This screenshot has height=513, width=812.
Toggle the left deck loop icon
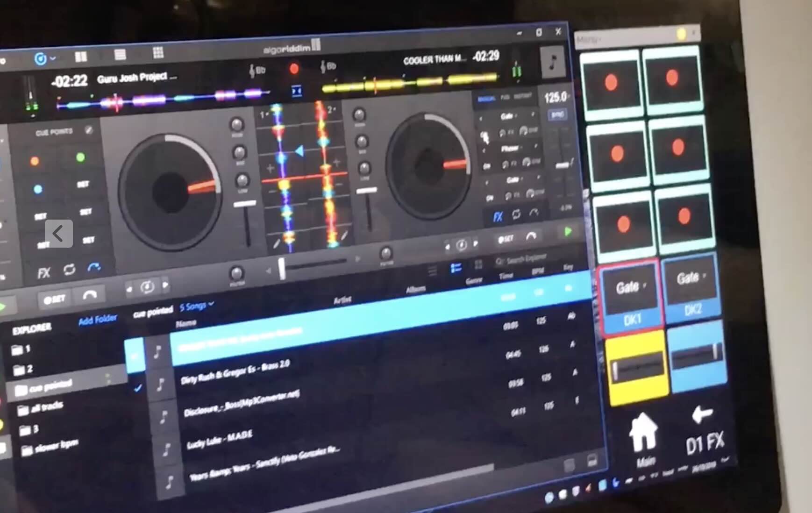point(70,270)
